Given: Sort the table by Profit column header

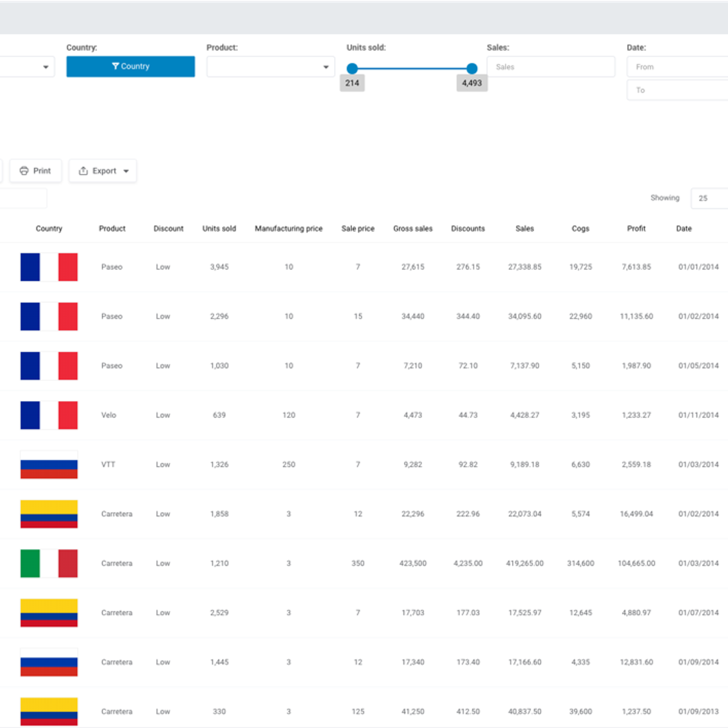Looking at the screenshot, I should click(x=636, y=229).
